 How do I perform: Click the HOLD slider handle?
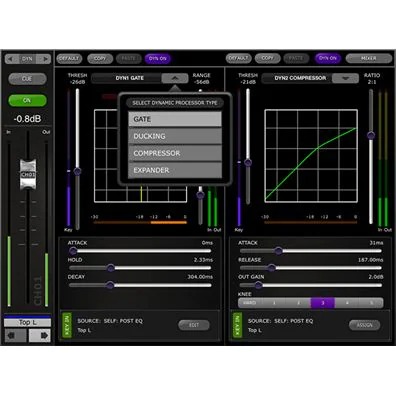[x=111, y=268]
